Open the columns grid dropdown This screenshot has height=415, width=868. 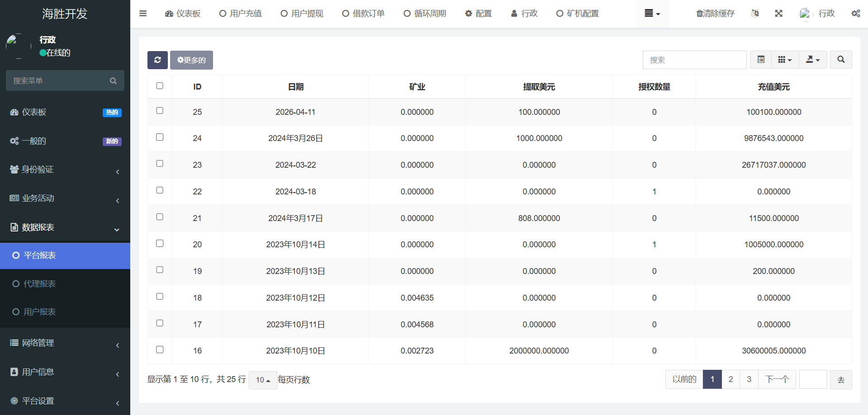(x=785, y=60)
